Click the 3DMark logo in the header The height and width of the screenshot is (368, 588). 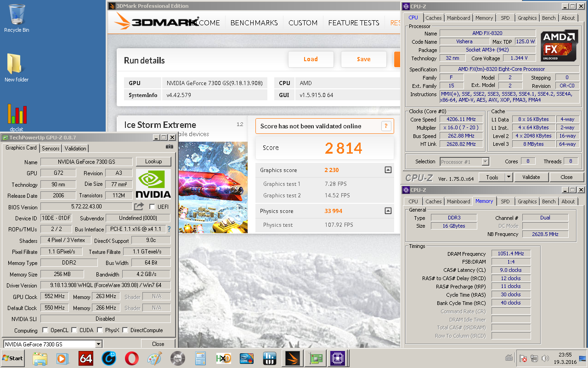point(156,22)
